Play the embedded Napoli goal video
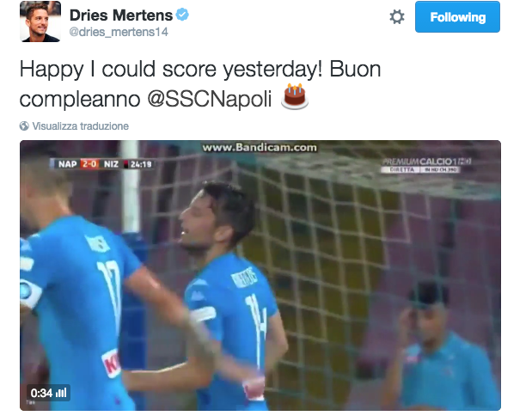The image size is (532, 416). coord(260,275)
